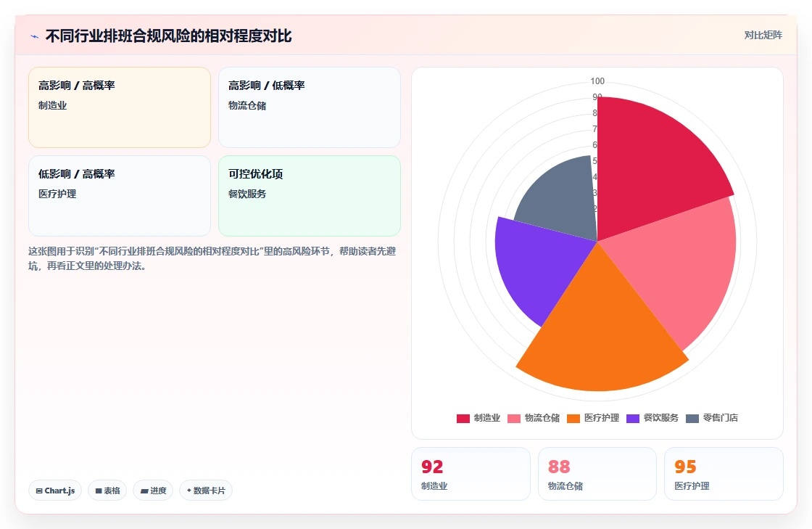This screenshot has height=529, width=812.
Task: Click the lightning icon beside the title
Action: (34, 36)
